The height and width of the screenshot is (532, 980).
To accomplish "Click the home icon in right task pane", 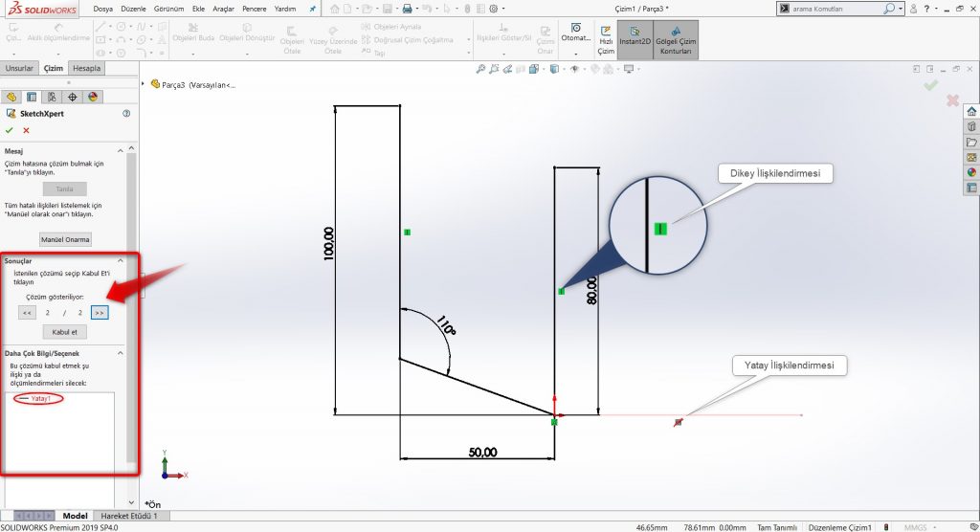I will point(971,111).
